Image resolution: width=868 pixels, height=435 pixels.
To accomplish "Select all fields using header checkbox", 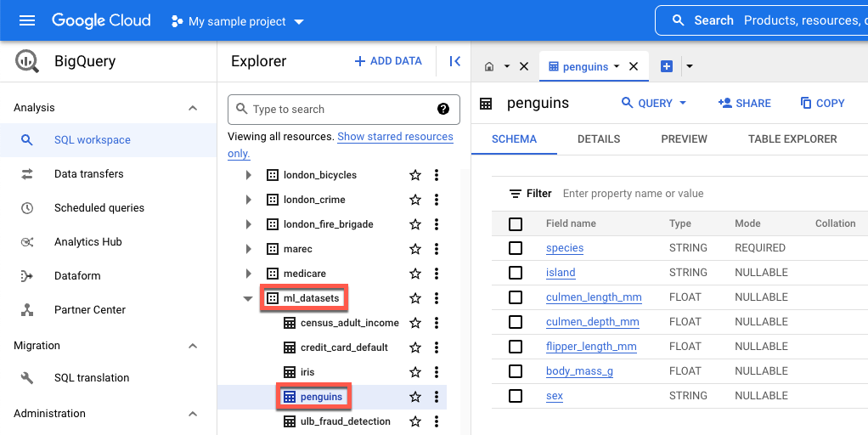I will click(516, 223).
